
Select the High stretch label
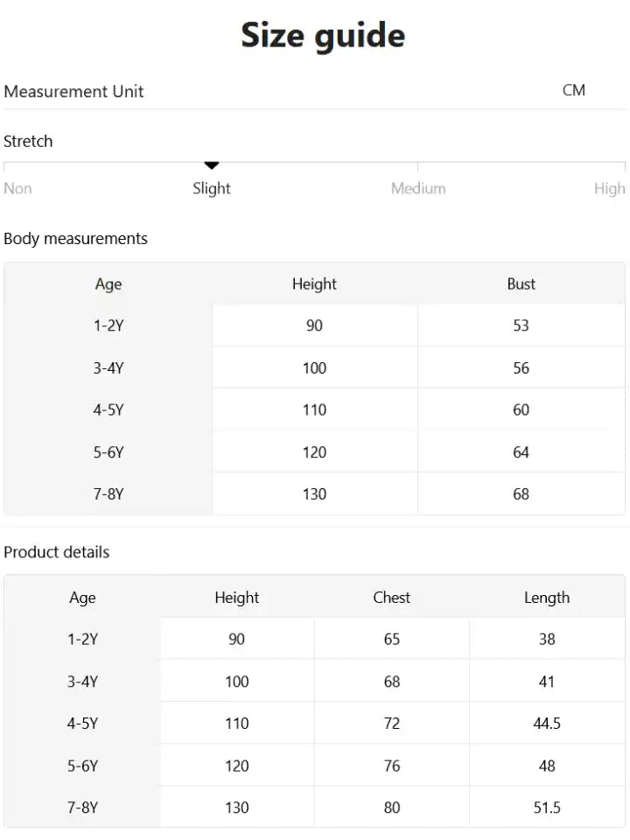click(x=610, y=189)
